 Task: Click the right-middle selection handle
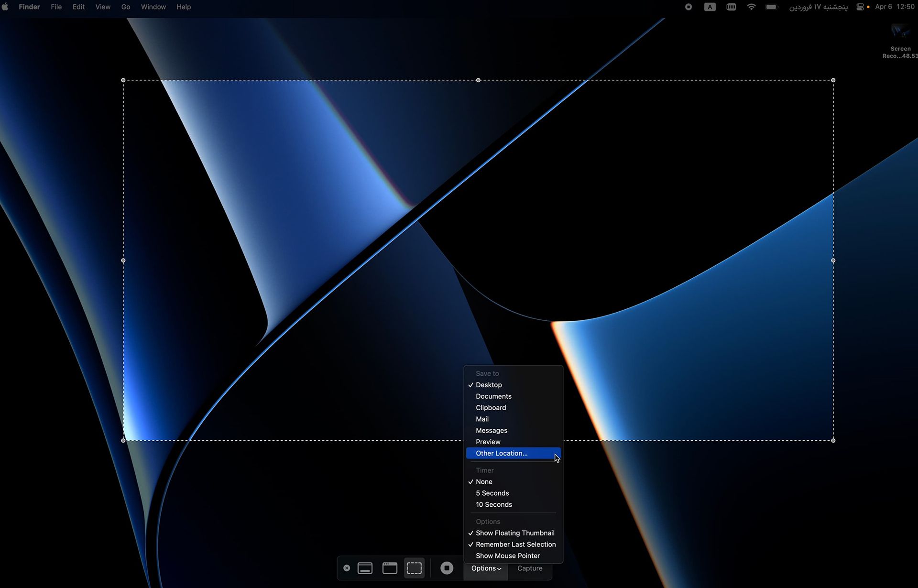(833, 261)
